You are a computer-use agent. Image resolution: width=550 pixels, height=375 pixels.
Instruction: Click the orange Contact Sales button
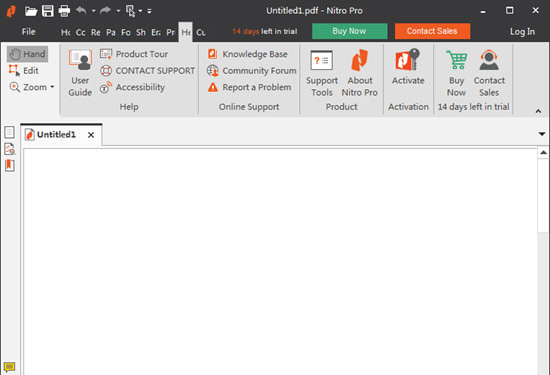click(432, 31)
